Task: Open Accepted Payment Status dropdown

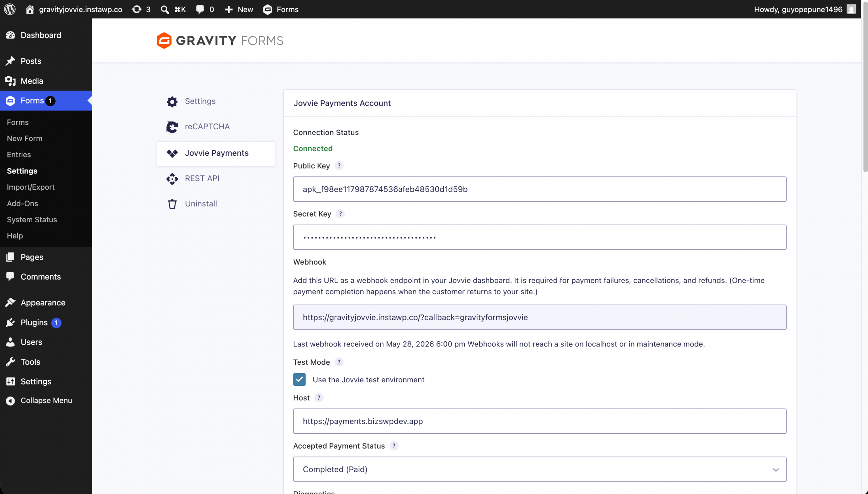Action: pyautogui.click(x=539, y=469)
